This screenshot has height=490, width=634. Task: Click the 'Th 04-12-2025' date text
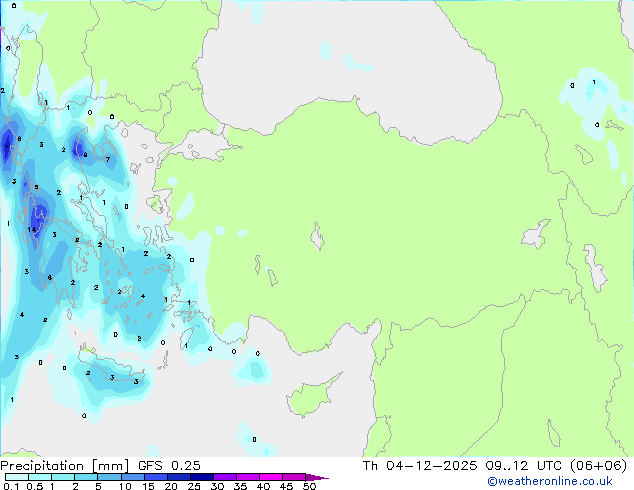tap(420, 466)
